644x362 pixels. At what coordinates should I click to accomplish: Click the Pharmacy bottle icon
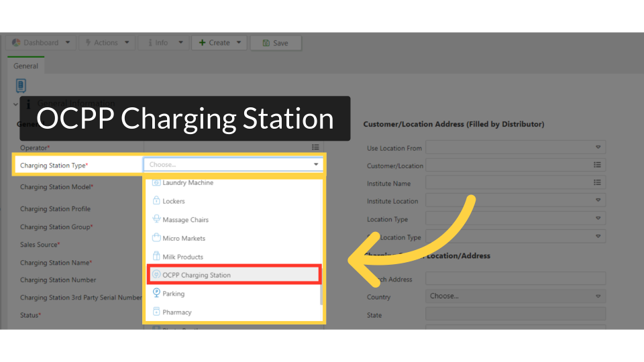(x=156, y=311)
